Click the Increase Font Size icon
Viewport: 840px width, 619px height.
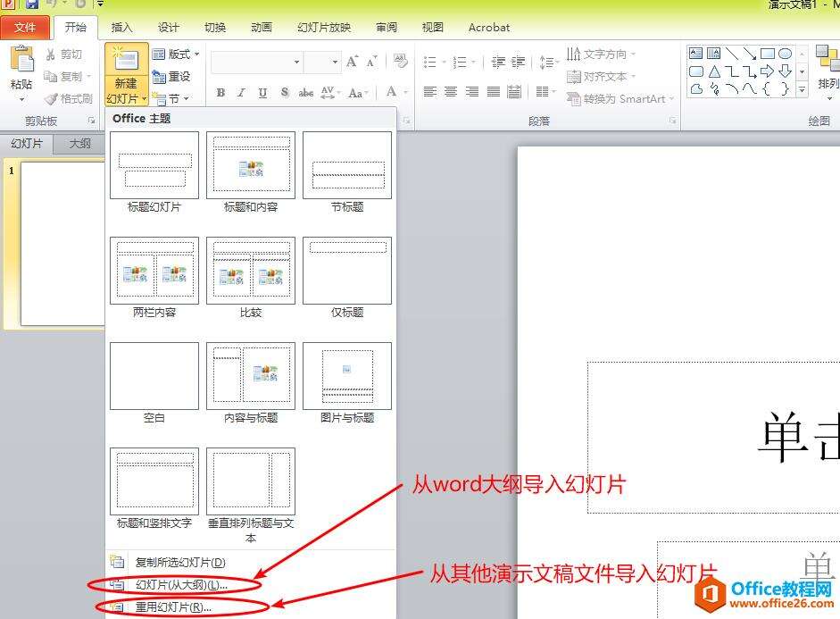coord(352,62)
